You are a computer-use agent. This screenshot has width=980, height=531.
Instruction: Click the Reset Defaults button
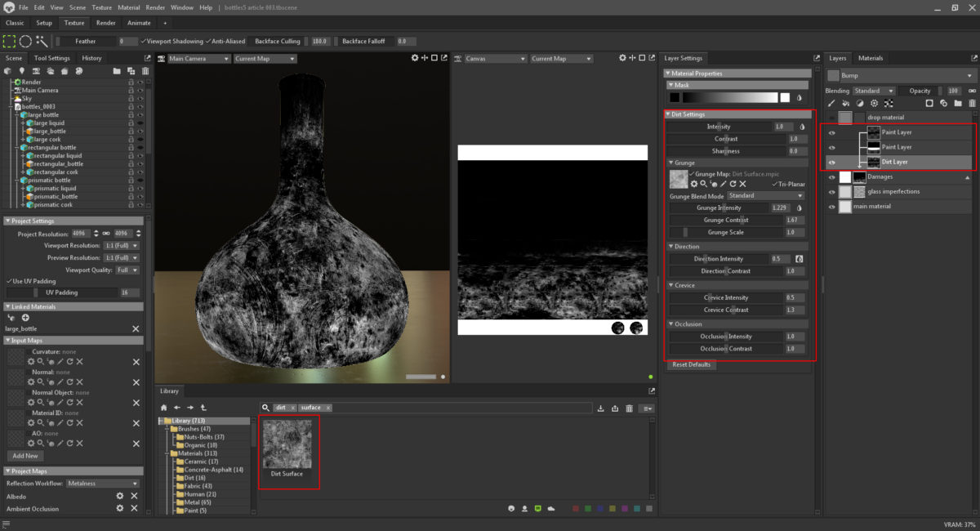pyautogui.click(x=691, y=364)
